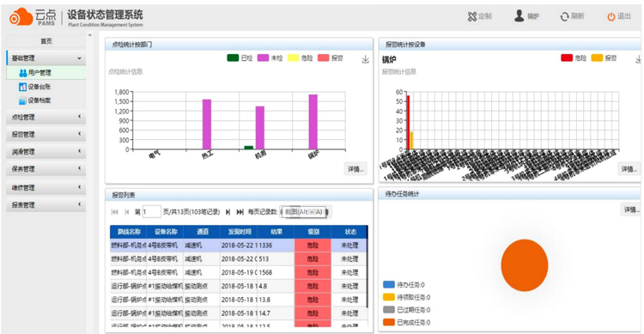Click the 定制 text link
Viewport: 644px width, 334px height.
click(x=485, y=16)
